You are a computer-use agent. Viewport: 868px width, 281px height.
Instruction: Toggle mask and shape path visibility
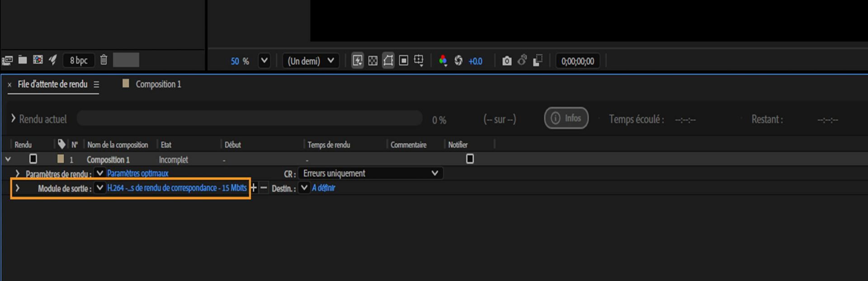point(388,61)
